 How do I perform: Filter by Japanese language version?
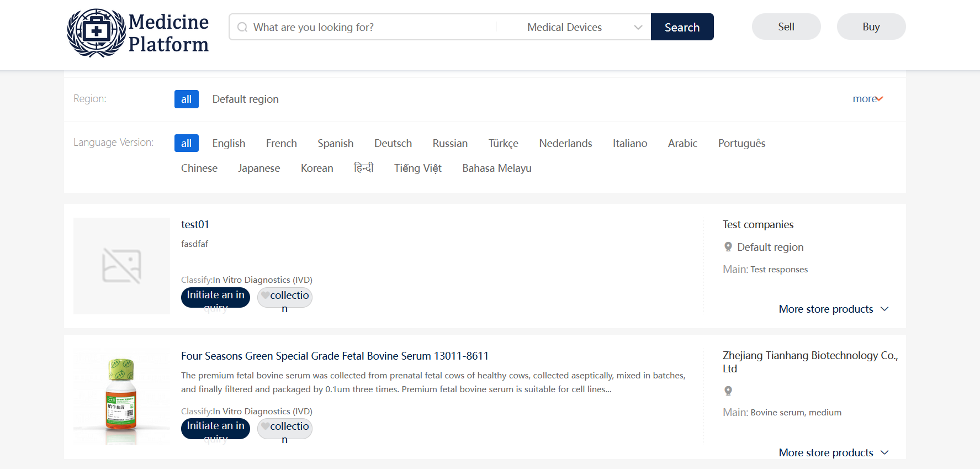(x=259, y=168)
